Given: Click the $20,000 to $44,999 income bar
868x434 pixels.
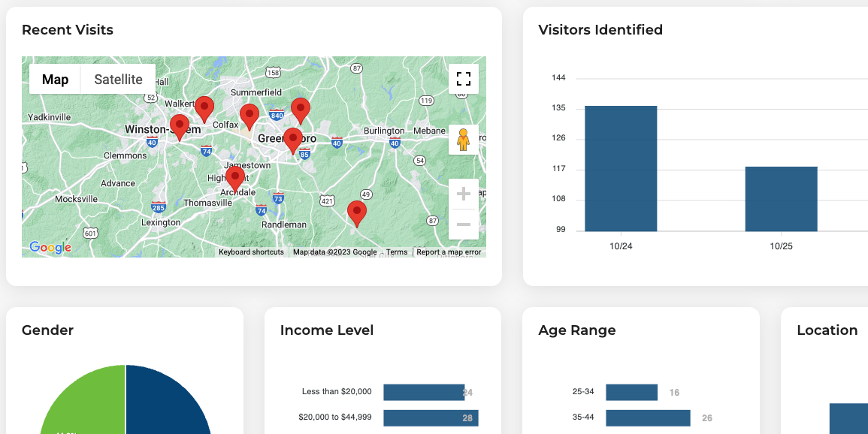Looking at the screenshot, I should [x=431, y=418].
